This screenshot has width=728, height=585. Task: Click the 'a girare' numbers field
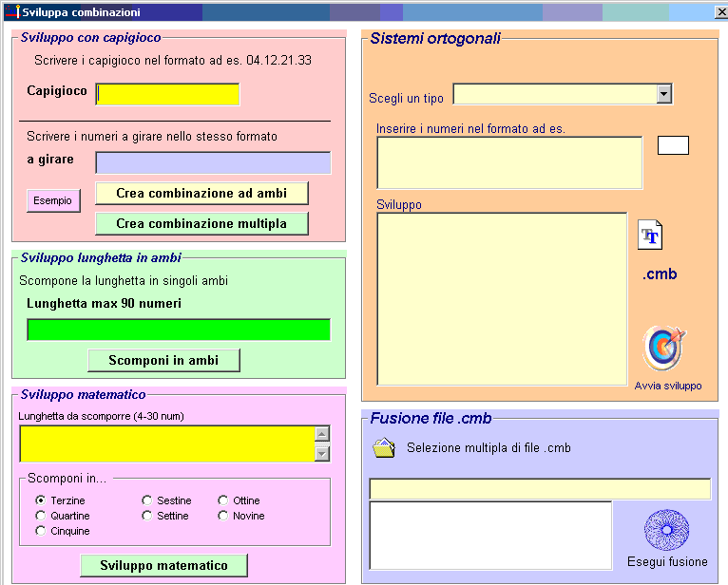213,162
